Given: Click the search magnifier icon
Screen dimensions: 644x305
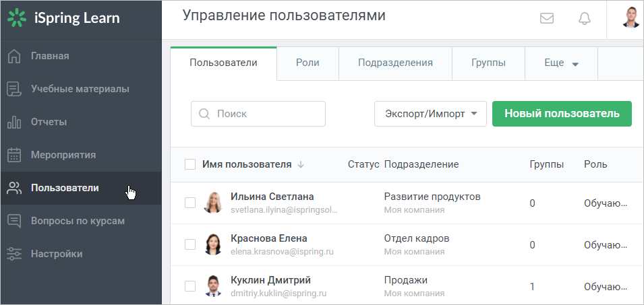Looking at the screenshot, I should tap(204, 114).
